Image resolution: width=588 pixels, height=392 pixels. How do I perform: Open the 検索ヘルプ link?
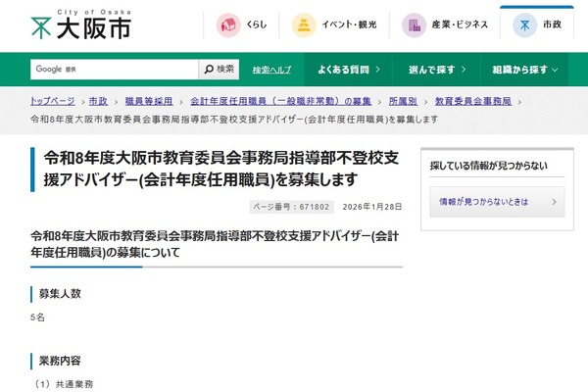point(271,70)
